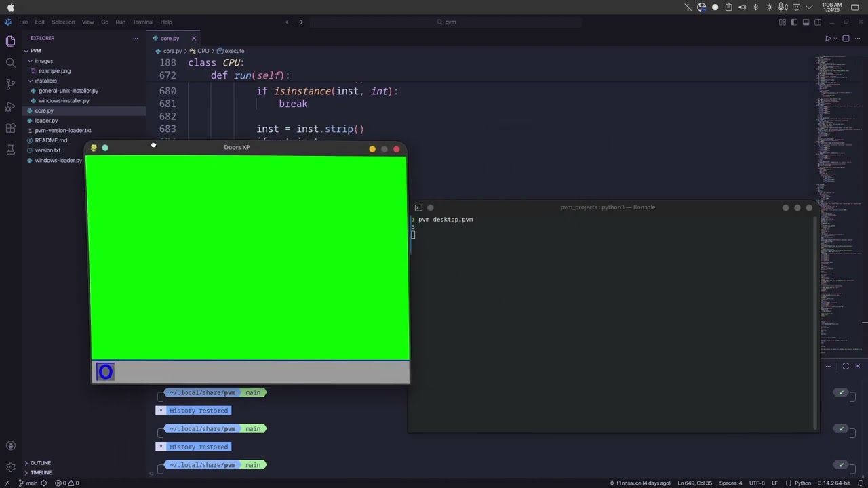Close the core.py editor tab
Screen dimensions: 868x488
[194, 39]
